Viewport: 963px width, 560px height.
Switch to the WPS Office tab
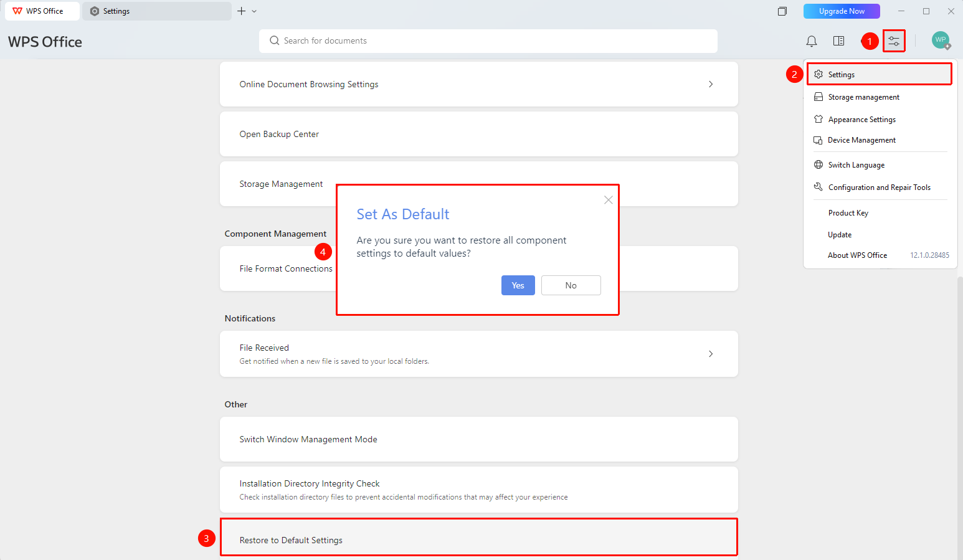tap(42, 11)
